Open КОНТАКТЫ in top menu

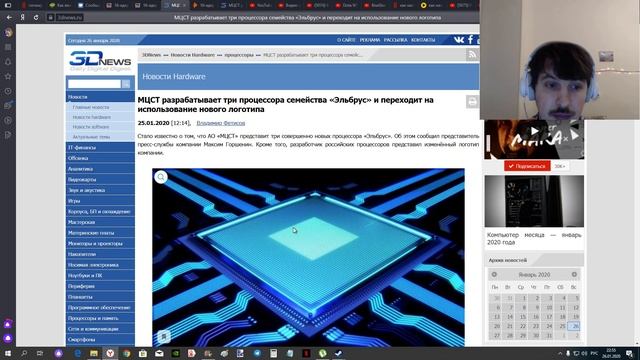point(423,40)
